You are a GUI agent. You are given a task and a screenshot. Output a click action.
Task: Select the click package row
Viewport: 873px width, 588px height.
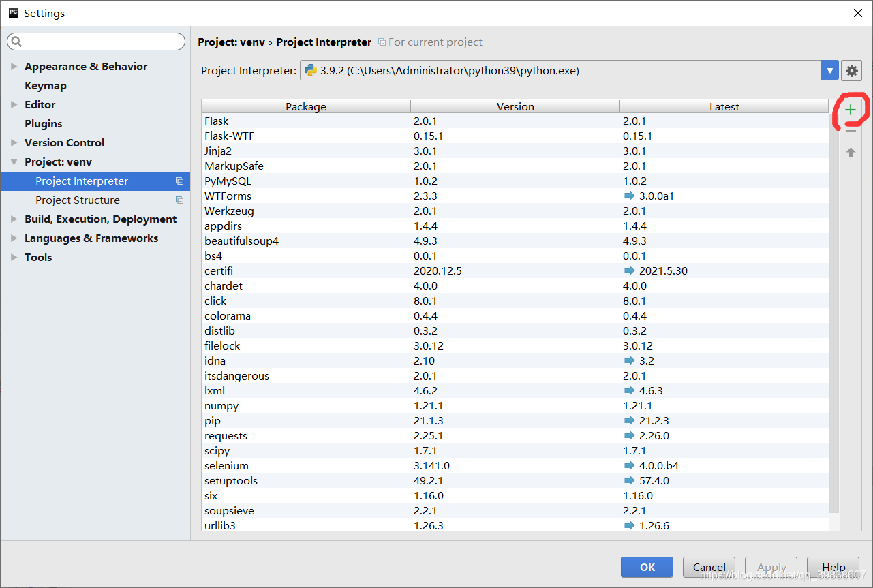coord(515,300)
